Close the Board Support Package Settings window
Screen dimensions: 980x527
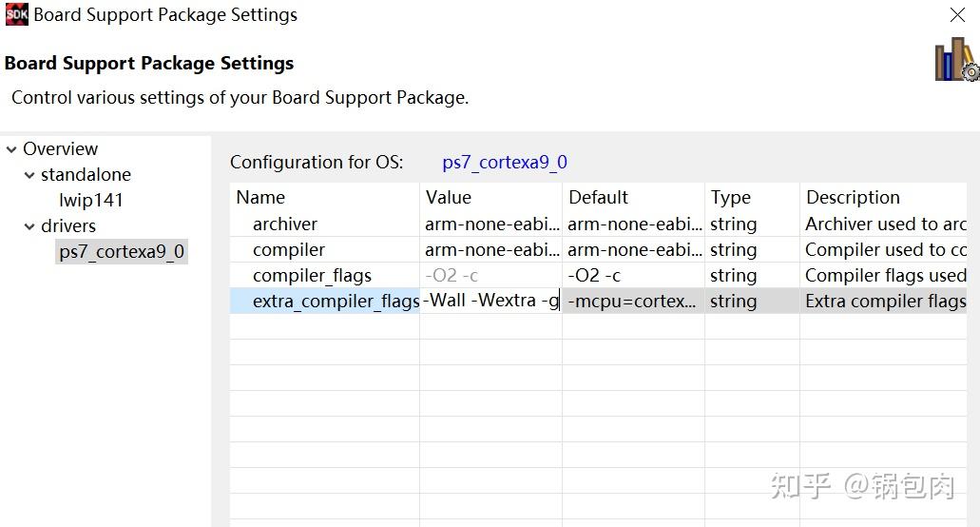click(x=957, y=15)
